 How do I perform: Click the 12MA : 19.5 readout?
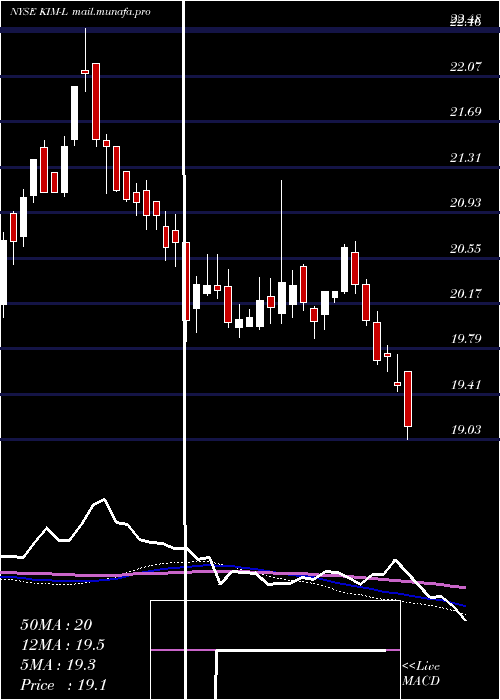point(63,645)
